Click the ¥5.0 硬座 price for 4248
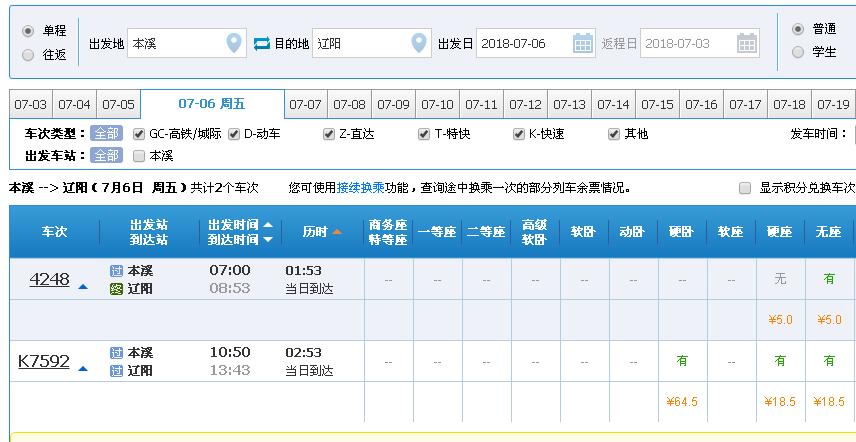This screenshot has width=856, height=442. coord(780,320)
